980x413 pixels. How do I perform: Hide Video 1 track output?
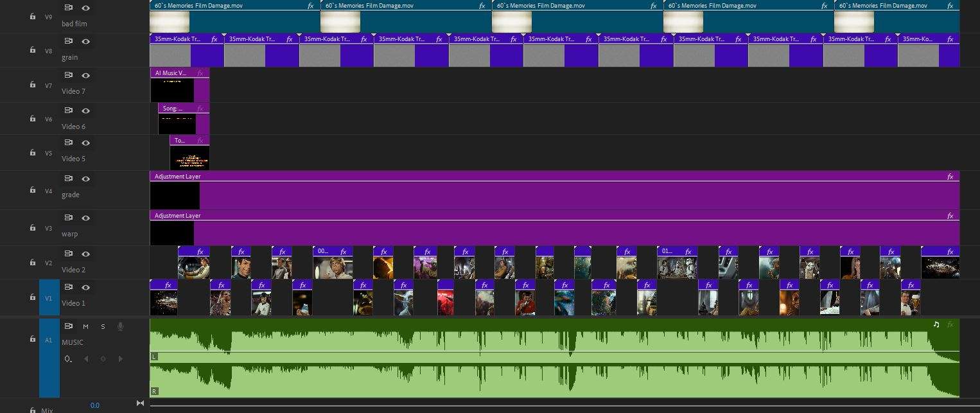click(x=86, y=287)
